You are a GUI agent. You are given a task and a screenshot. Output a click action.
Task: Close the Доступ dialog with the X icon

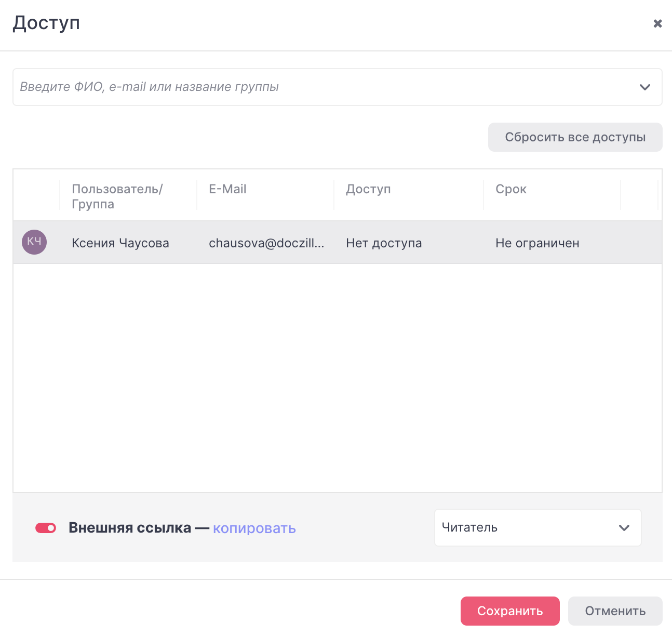pos(657,23)
